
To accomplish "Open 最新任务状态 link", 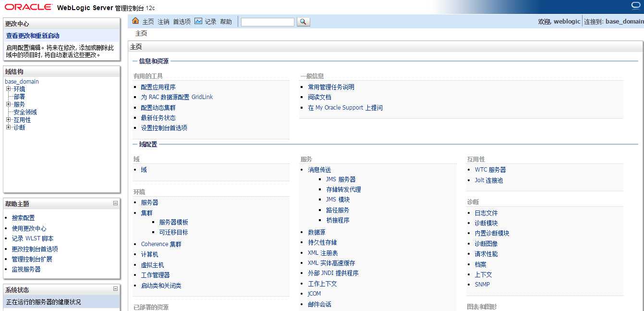I will (x=158, y=118).
